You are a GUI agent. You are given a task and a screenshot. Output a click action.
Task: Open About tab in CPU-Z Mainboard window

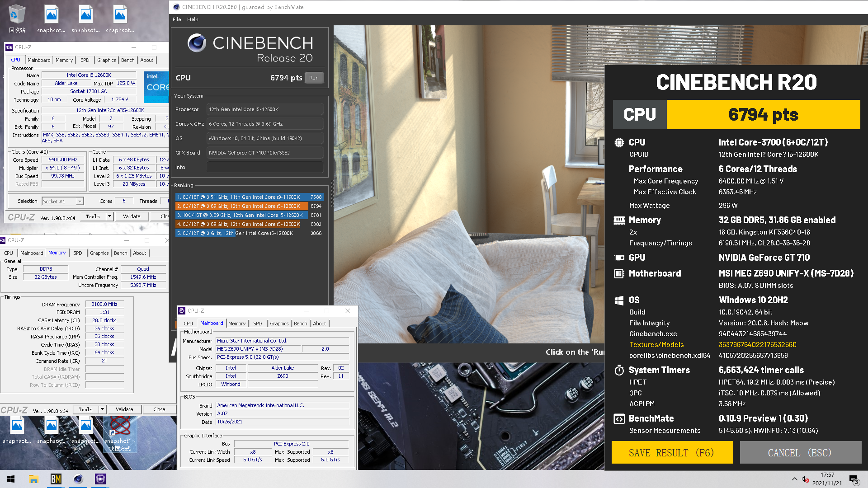coord(320,324)
